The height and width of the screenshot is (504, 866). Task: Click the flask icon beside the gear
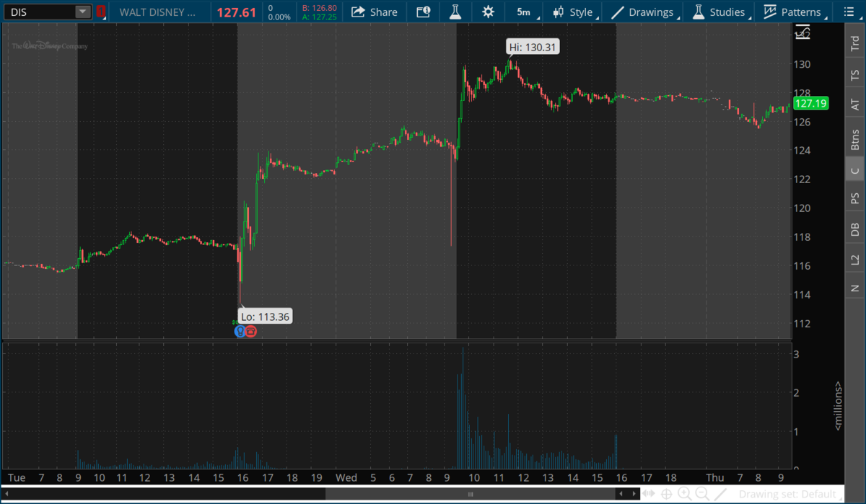click(455, 12)
